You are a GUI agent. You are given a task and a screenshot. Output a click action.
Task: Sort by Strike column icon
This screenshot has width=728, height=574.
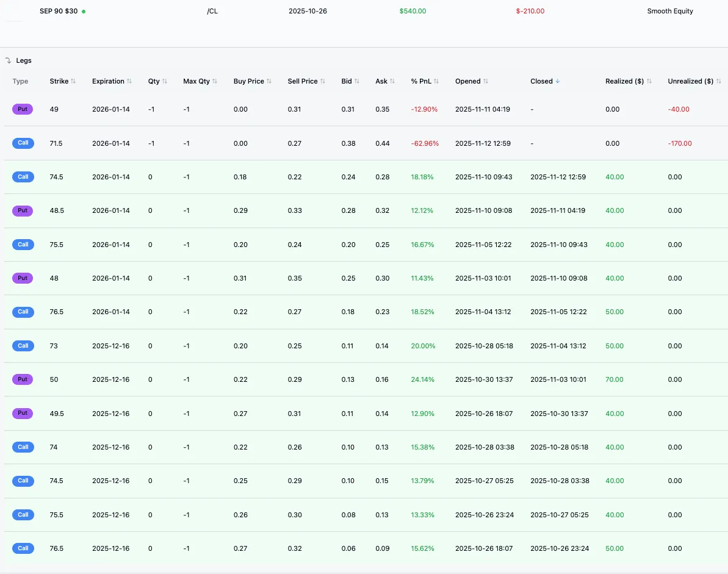point(73,81)
